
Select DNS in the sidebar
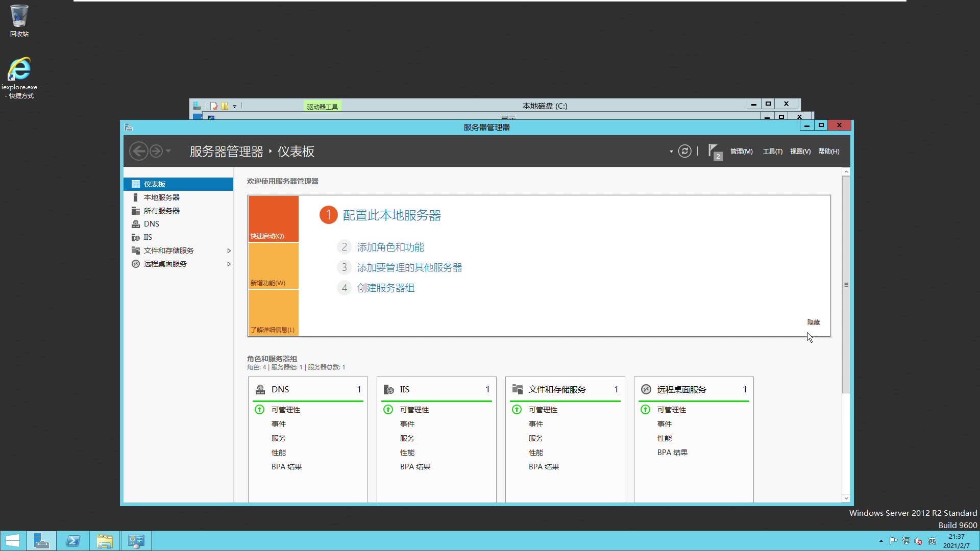pyautogui.click(x=178, y=224)
